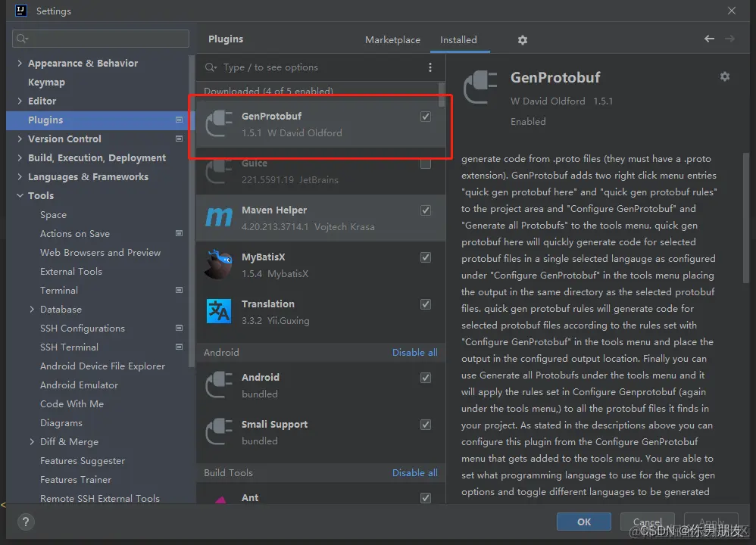Click the project-level marker beside Plugins
The image size is (756, 545).
tap(179, 120)
